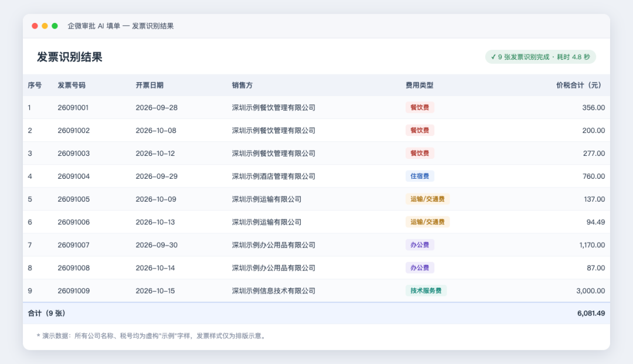Viewport: 633px width, 364px height.
Task: Click the date 2026-09-30
Action: pos(156,245)
